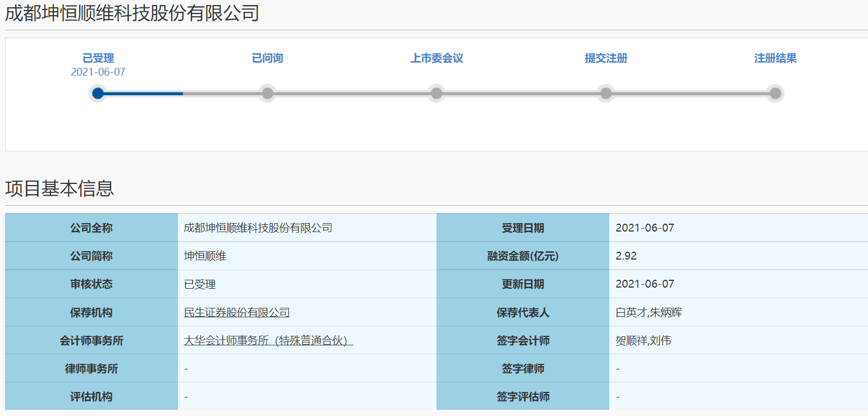Select the 注册结果 stage label
Image resolution: width=868 pixels, height=416 pixels.
click(x=775, y=58)
